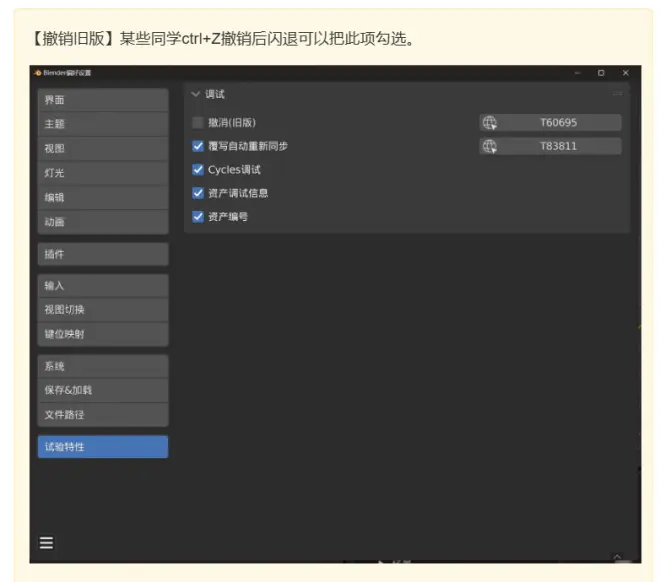The height and width of the screenshot is (582, 660).
Task: Select the 键位映射 tab
Action: pyautogui.click(x=103, y=334)
